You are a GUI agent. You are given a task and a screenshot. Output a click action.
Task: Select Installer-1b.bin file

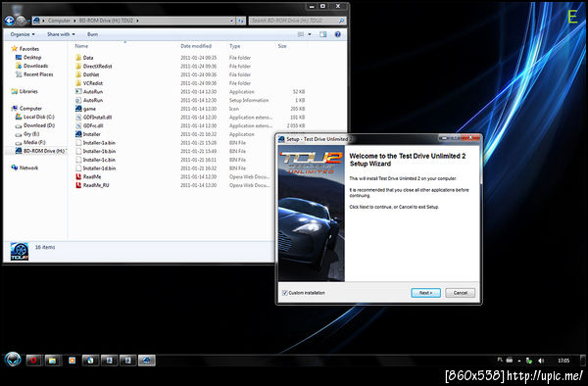click(99, 152)
